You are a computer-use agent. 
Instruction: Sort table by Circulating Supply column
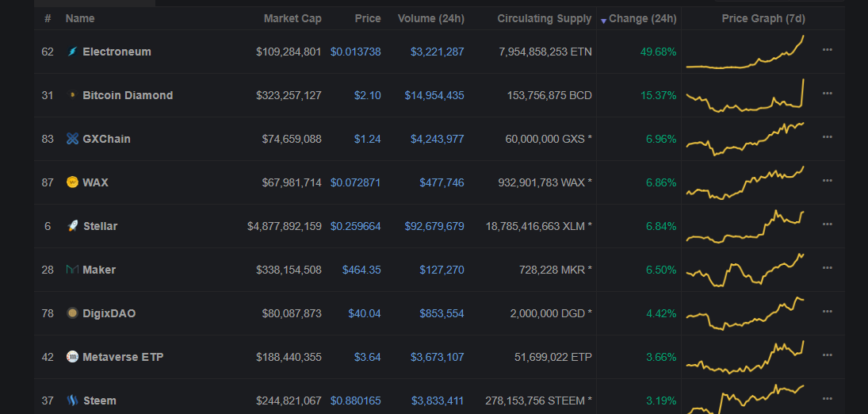(x=544, y=19)
